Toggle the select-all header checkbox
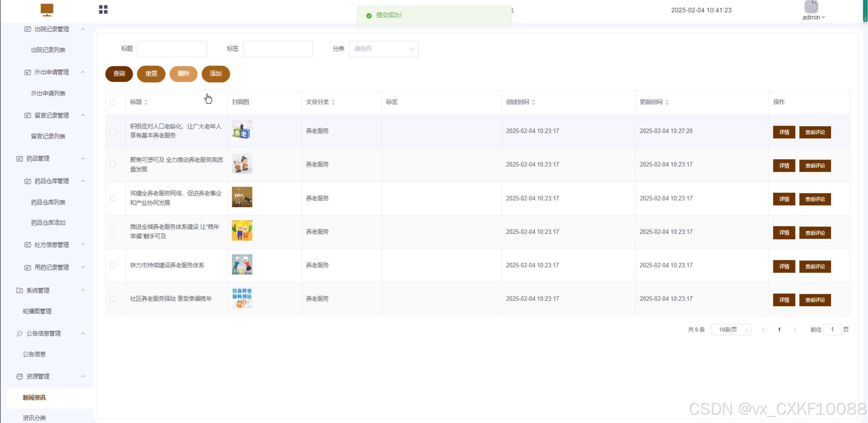The width and height of the screenshot is (868, 423). pos(113,102)
